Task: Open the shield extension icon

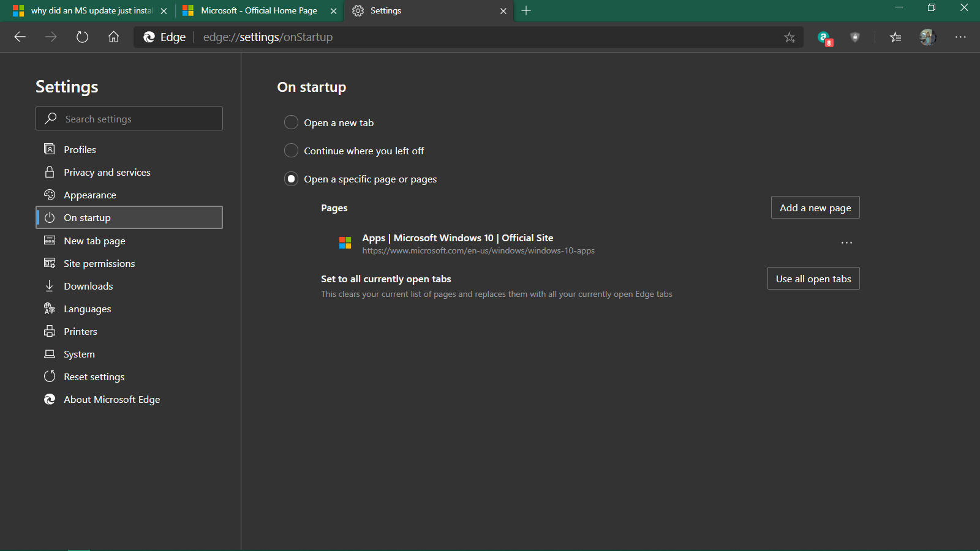Action: 855,37
